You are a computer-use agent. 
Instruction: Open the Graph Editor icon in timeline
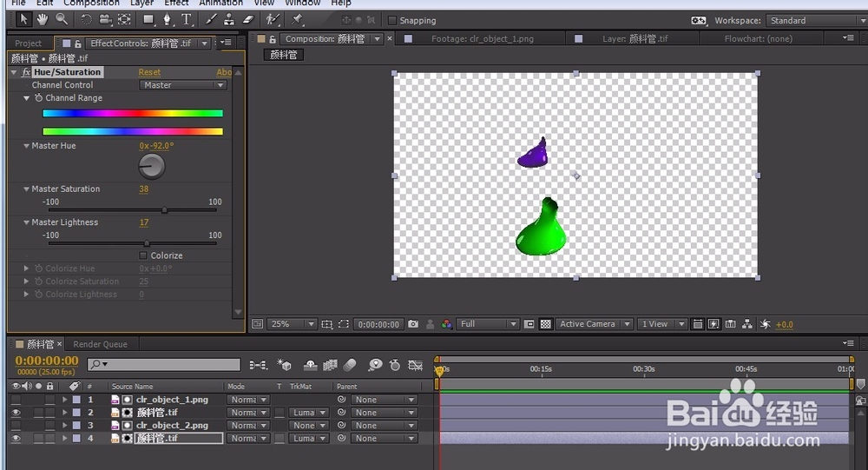415,365
